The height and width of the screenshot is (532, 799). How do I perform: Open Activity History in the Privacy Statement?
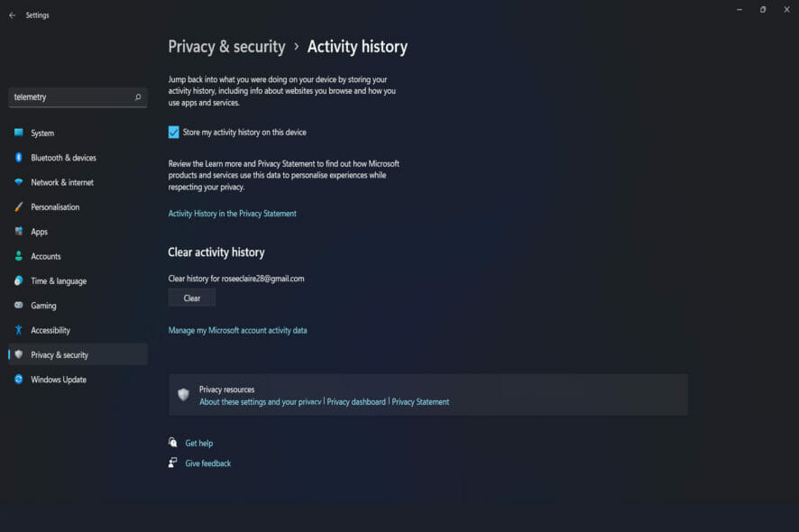click(x=232, y=214)
